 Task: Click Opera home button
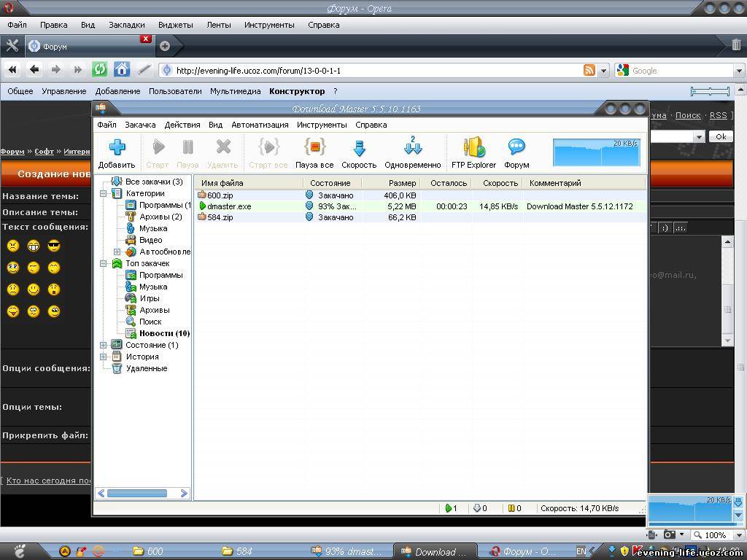click(122, 69)
